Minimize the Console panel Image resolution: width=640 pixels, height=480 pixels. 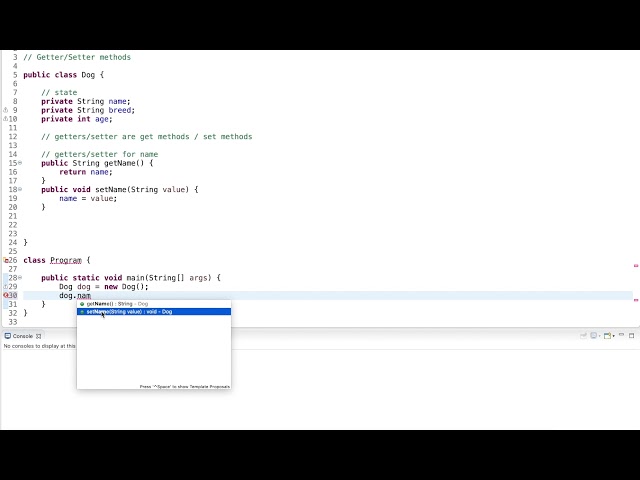(621, 335)
